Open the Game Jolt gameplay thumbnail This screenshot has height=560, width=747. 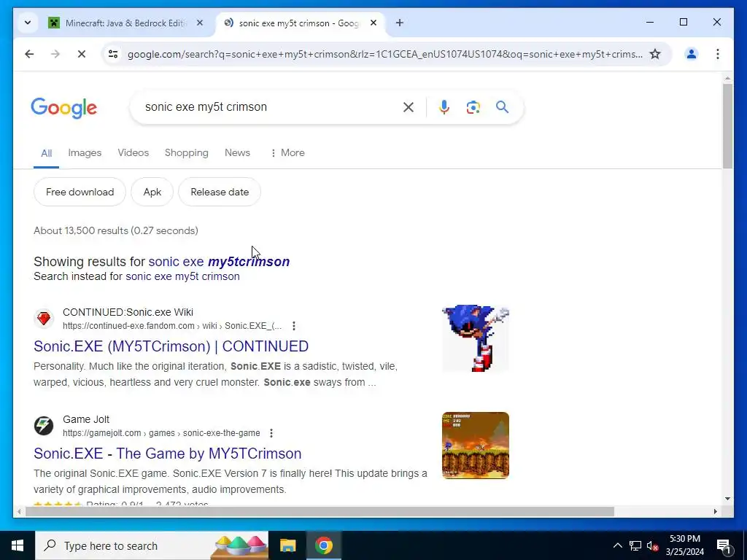[476, 446]
